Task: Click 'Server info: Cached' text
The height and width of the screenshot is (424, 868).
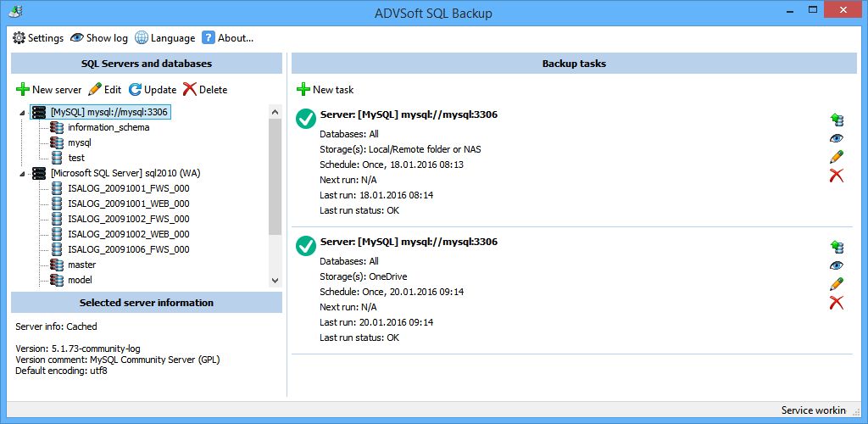Action: point(56,326)
